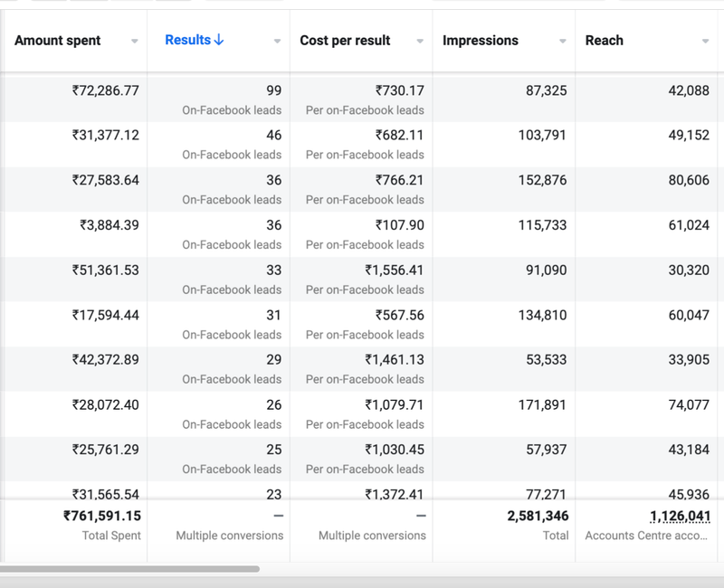Expand the Cost per result column menu arrow
The image size is (724, 588).
click(x=420, y=42)
